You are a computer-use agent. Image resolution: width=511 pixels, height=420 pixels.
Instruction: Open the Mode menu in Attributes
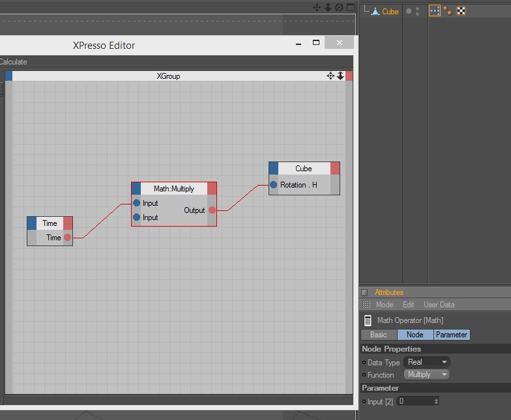tap(385, 305)
